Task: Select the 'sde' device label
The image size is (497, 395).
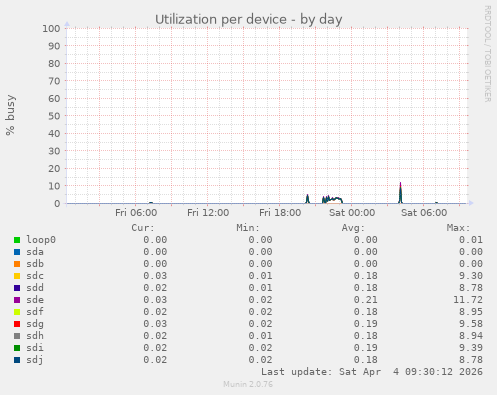Action: [35, 300]
